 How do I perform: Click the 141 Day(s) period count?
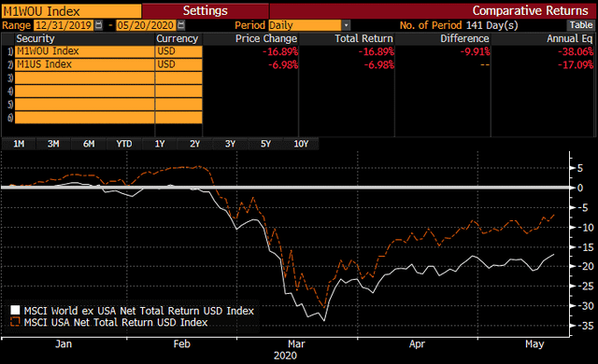click(492, 25)
